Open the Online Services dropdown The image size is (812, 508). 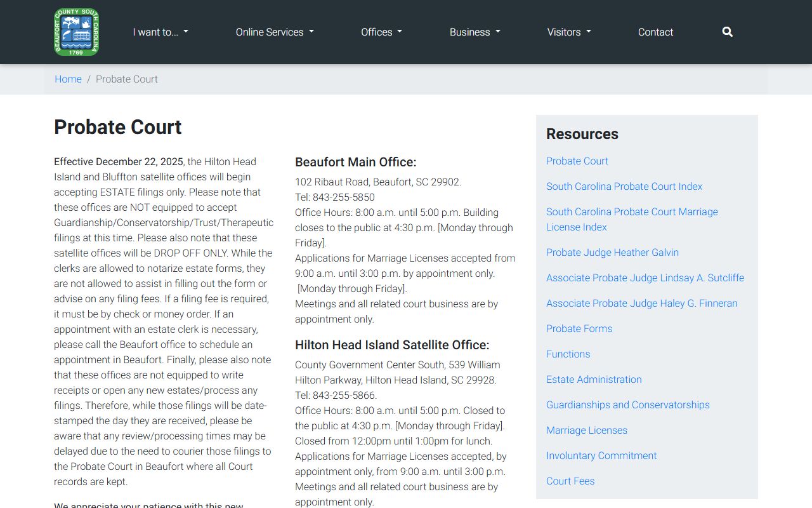(x=275, y=32)
